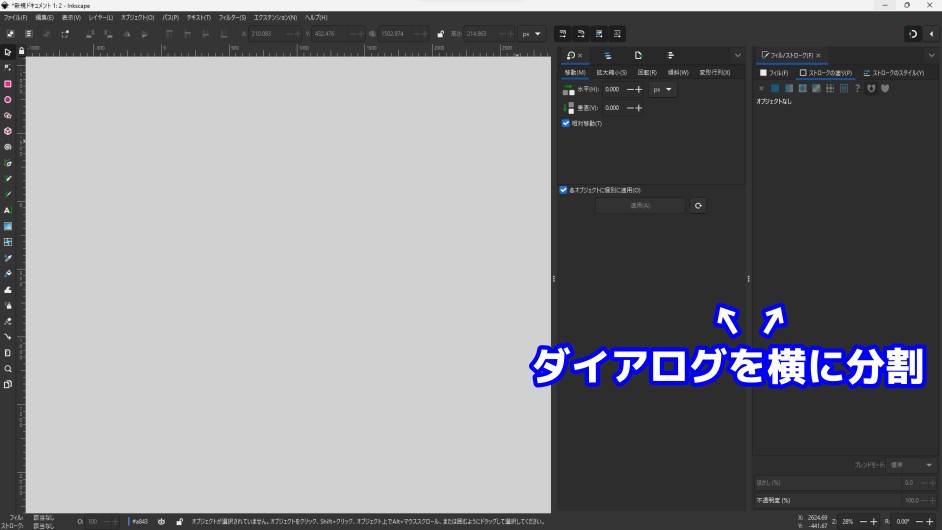
Task: Choose pattern paint icon
Action: coord(830,88)
